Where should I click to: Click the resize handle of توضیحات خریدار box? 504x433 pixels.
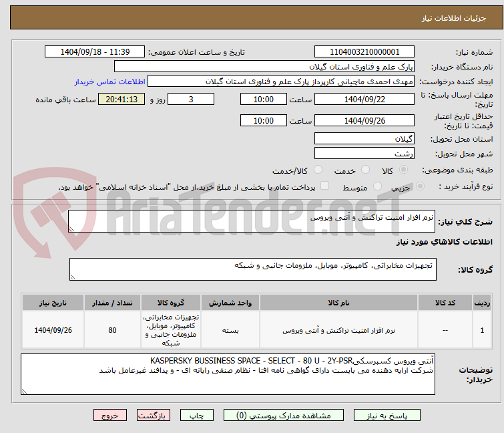pos(25,392)
